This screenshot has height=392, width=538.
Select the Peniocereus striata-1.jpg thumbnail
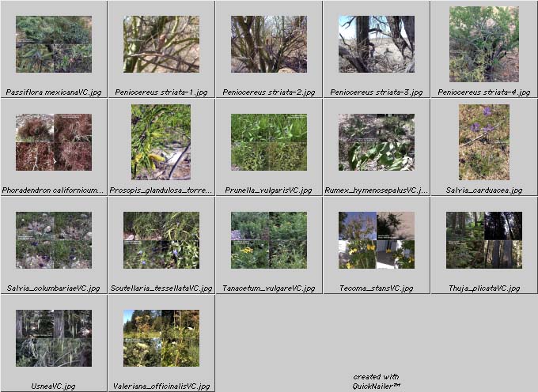tap(161, 44)
